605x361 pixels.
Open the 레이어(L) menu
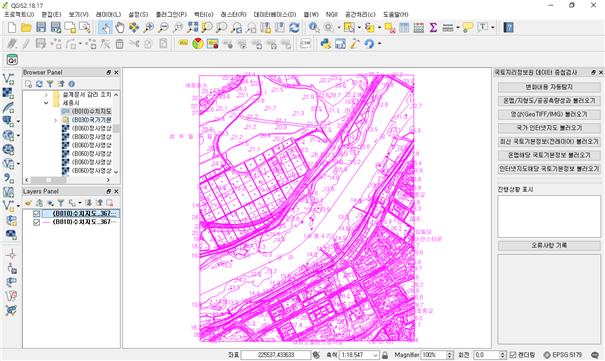click(x=108, y=14)
